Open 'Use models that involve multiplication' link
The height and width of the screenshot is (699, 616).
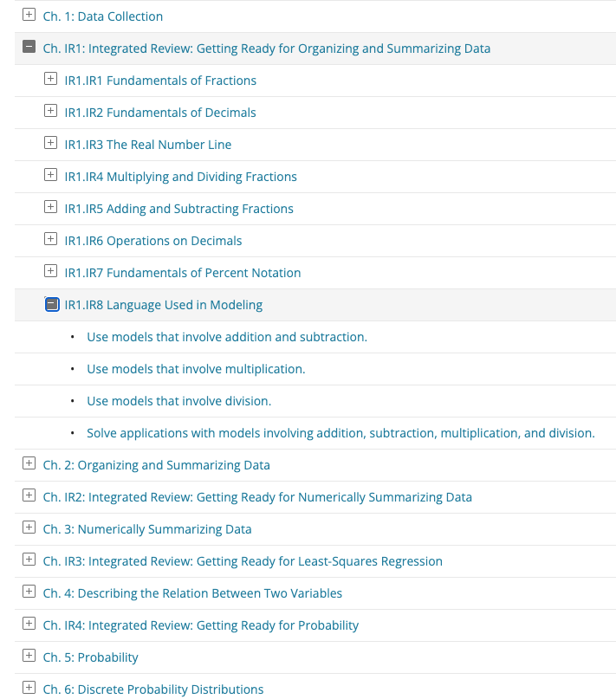pyautogui.click(x=196, y=369)
